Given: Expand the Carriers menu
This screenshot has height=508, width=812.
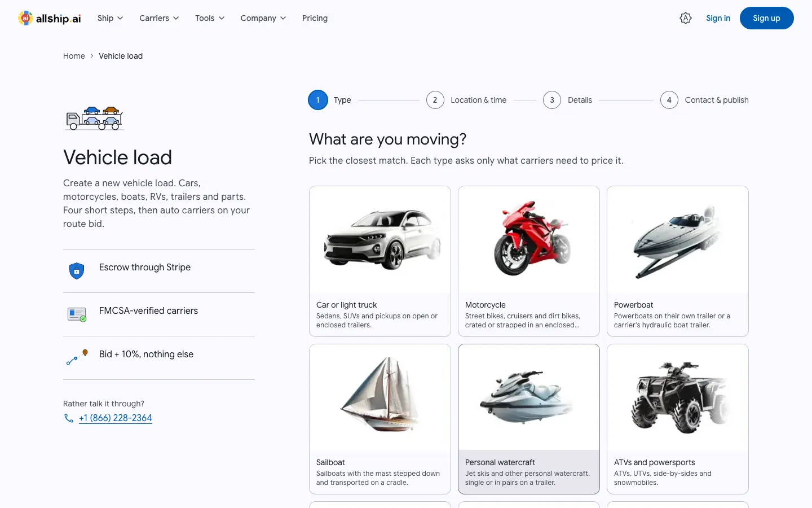Looking at the screenshot, I should pos(159,18).
